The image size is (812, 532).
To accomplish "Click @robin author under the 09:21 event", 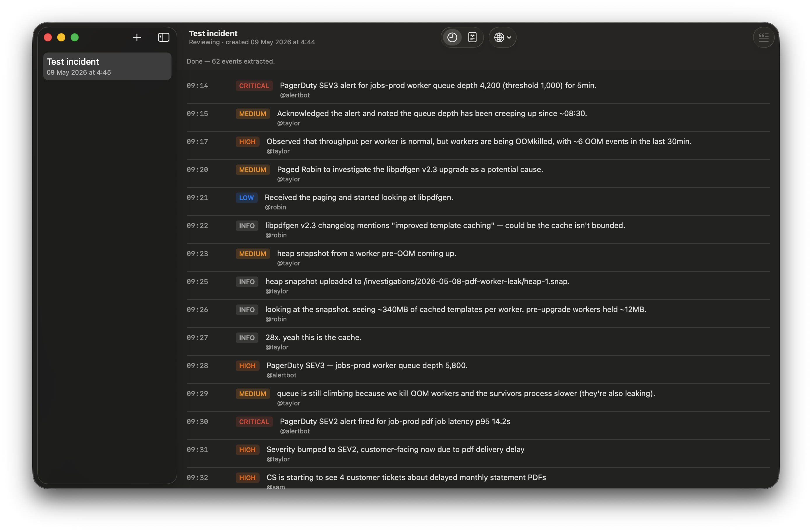I will pos(275,207).
